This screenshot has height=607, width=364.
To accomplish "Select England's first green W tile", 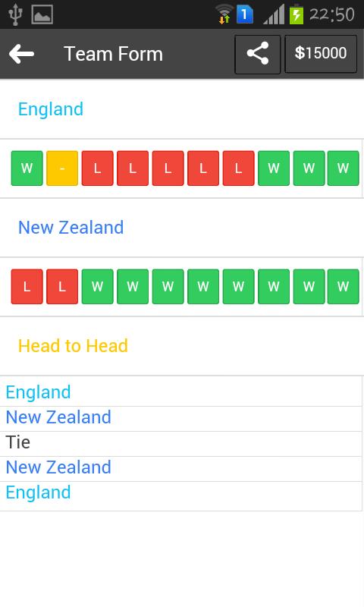I will click(27, 168).
